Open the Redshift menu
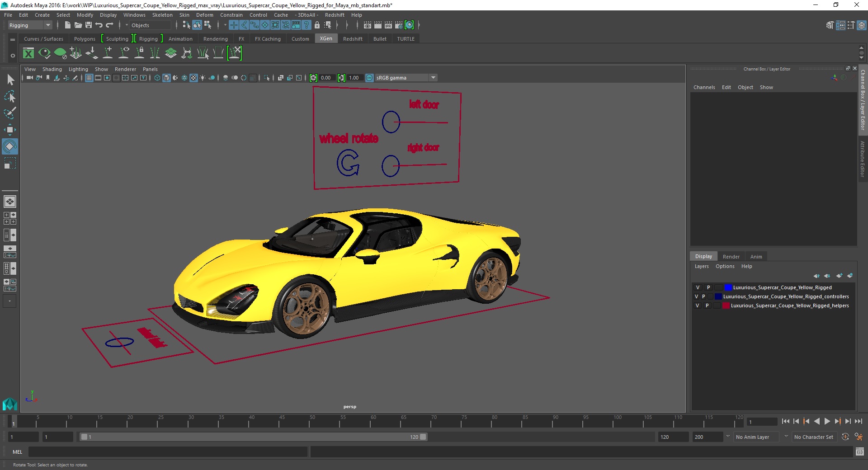Image resolution: width=868 pixels, height=470 pixels. pyautogui.click(x=335, y=15)
